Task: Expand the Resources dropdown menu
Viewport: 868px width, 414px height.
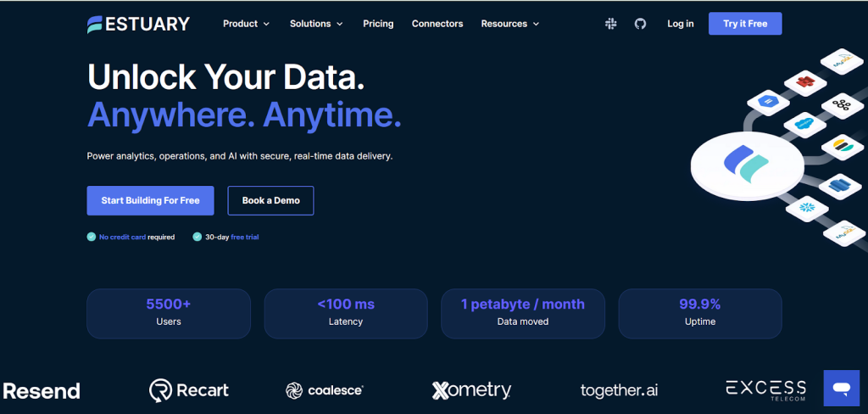Action: click(509, 24)
